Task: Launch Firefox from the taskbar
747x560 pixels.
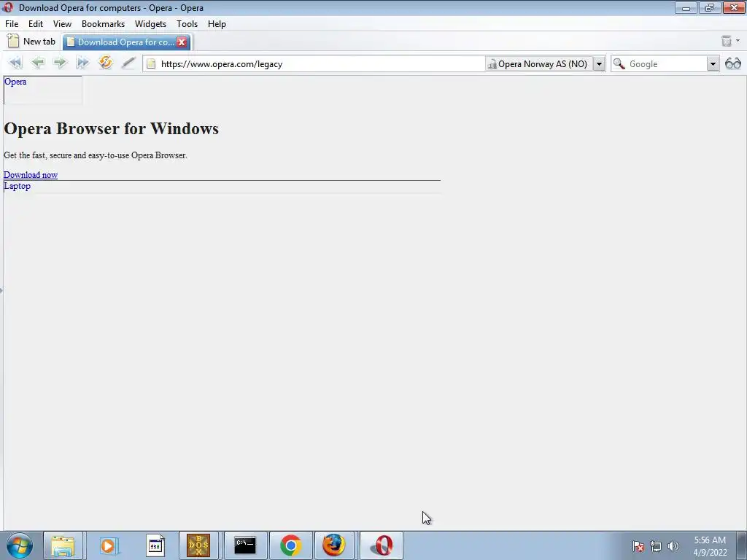Action: pyautogui.click(x=334, y=545)
